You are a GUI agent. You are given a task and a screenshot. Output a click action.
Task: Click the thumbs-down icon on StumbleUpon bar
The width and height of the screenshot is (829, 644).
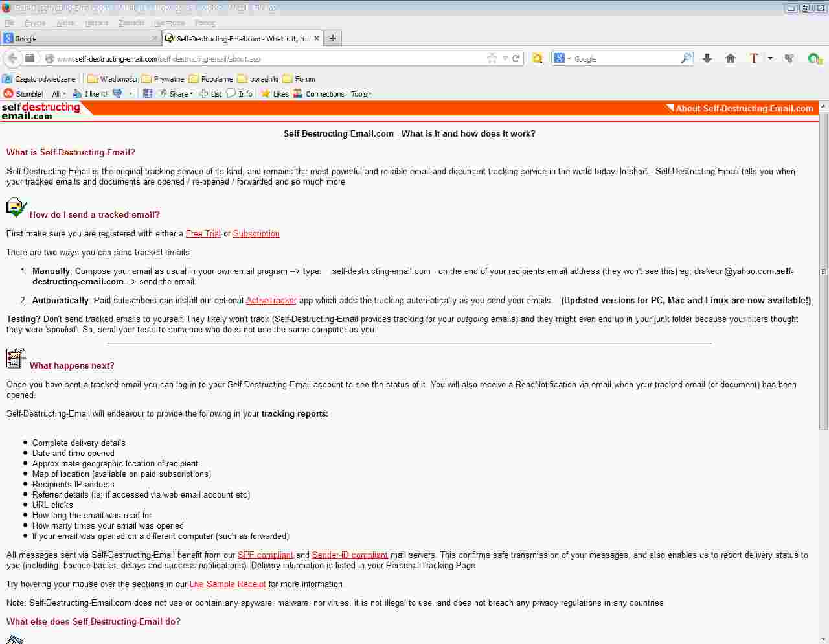[x=117, y=94]
